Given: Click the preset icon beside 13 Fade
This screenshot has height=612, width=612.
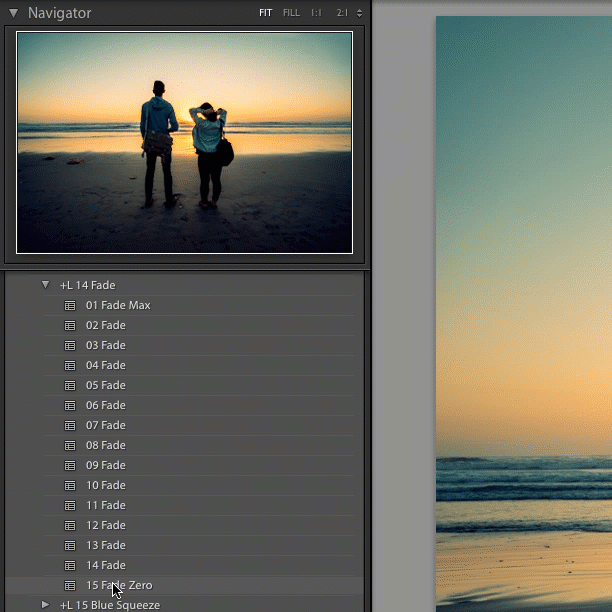Looking at the screenshot, I should [x=70, y=545].
